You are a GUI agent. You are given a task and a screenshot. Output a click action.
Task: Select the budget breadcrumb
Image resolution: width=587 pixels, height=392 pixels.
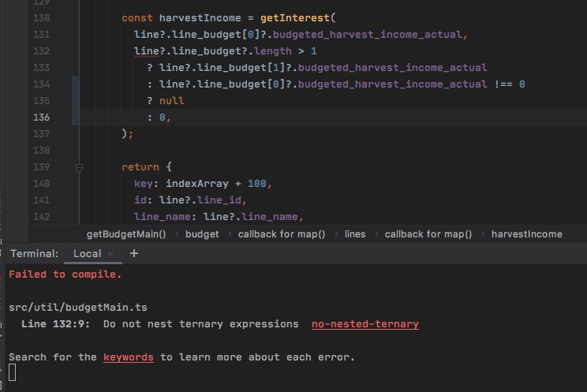pos(202,234)
